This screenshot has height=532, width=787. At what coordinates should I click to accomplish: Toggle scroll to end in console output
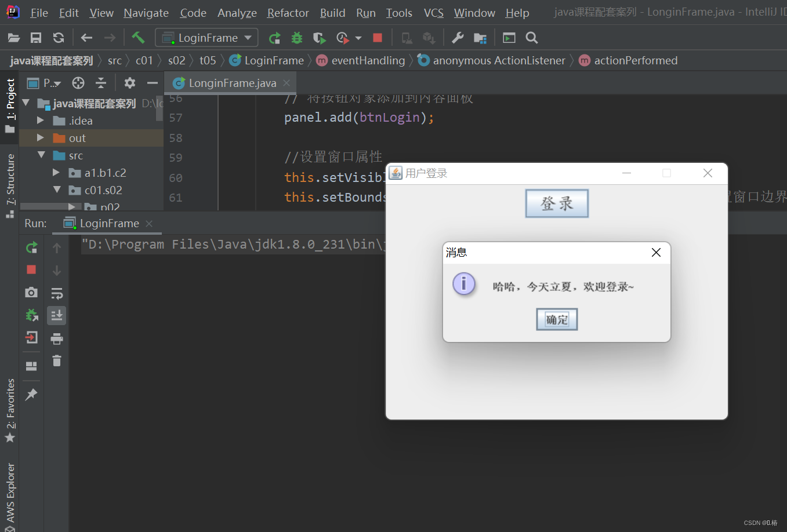click(x=56, y=315)
